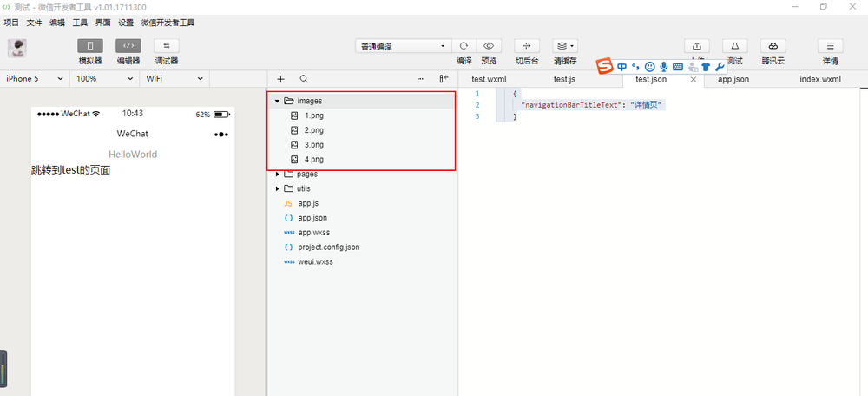Toggle the editor (编辑器) panel button
Viewport: 868px width, 396px height.
point(128,46)
